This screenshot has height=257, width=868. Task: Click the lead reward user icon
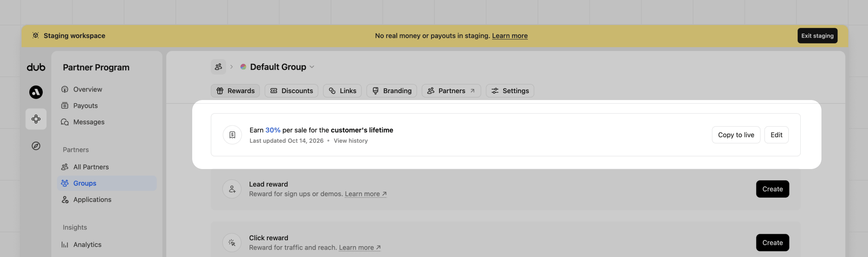232,189
